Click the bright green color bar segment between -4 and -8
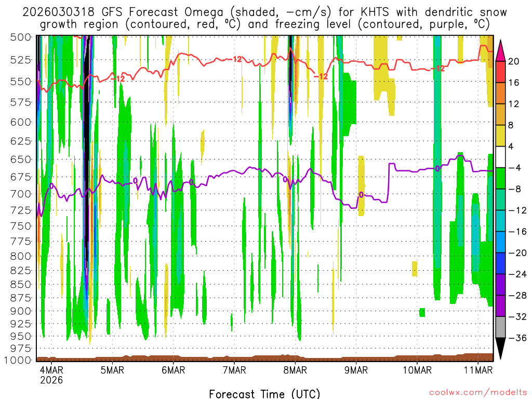This screenshot has height=399, width=532. point(500,178)
